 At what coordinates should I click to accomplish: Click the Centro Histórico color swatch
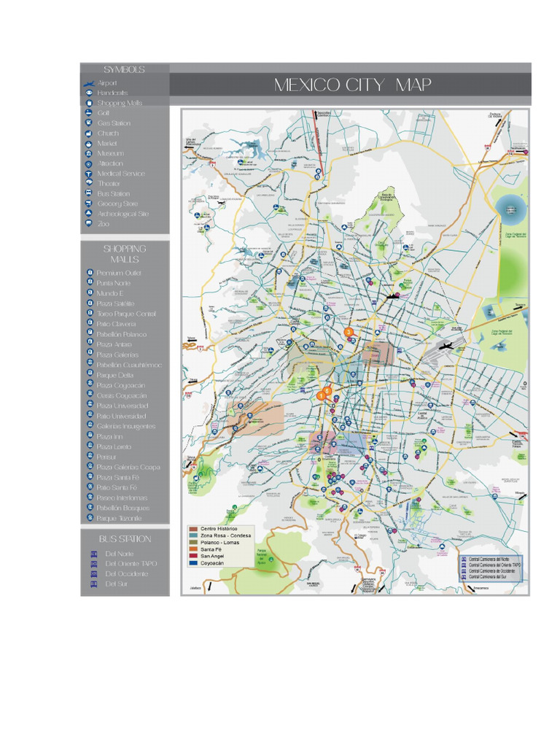tap(192, 529)
